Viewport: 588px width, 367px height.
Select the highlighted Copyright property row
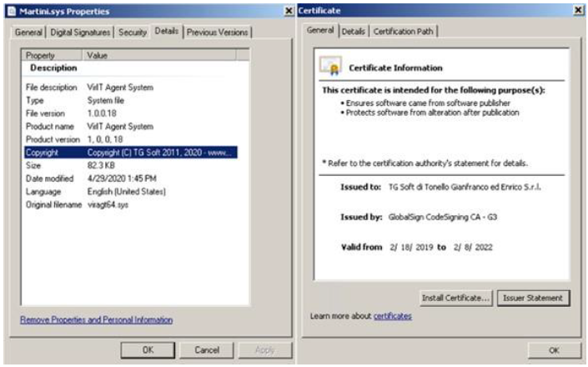[x=130, y=153]
